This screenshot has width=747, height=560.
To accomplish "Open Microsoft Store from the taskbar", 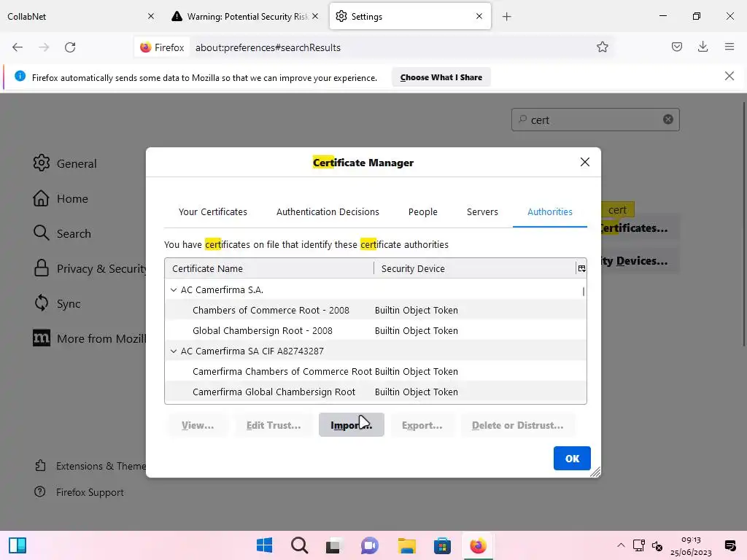I will (442, 545).
